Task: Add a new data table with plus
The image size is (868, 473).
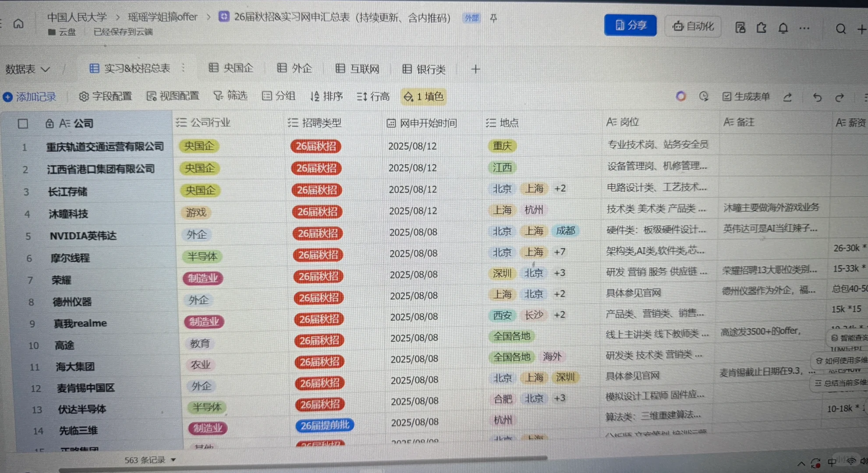Action: click(475, 69)
